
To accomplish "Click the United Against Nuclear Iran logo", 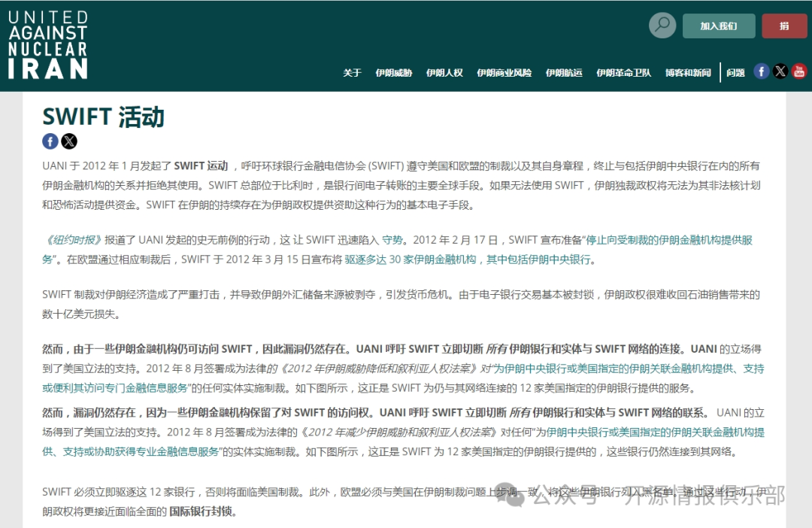I will [x=48, y=45].
